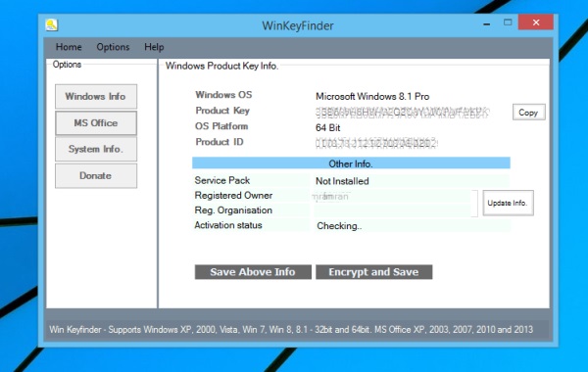Click the Update Info. button

508,203
